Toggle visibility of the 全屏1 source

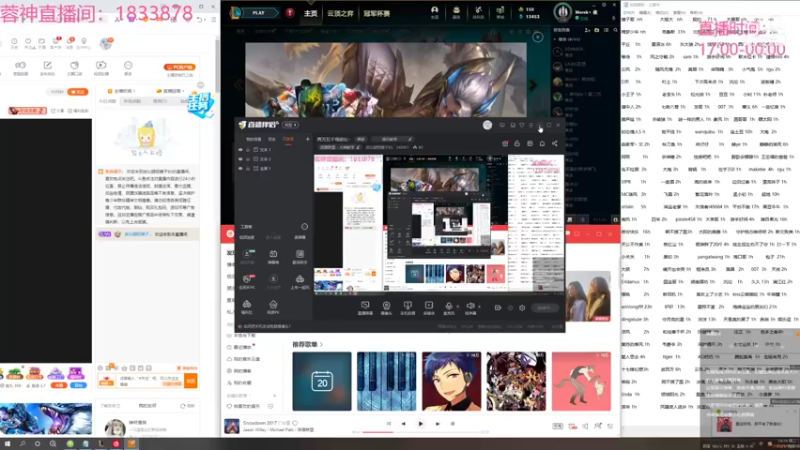click(241, 168)
